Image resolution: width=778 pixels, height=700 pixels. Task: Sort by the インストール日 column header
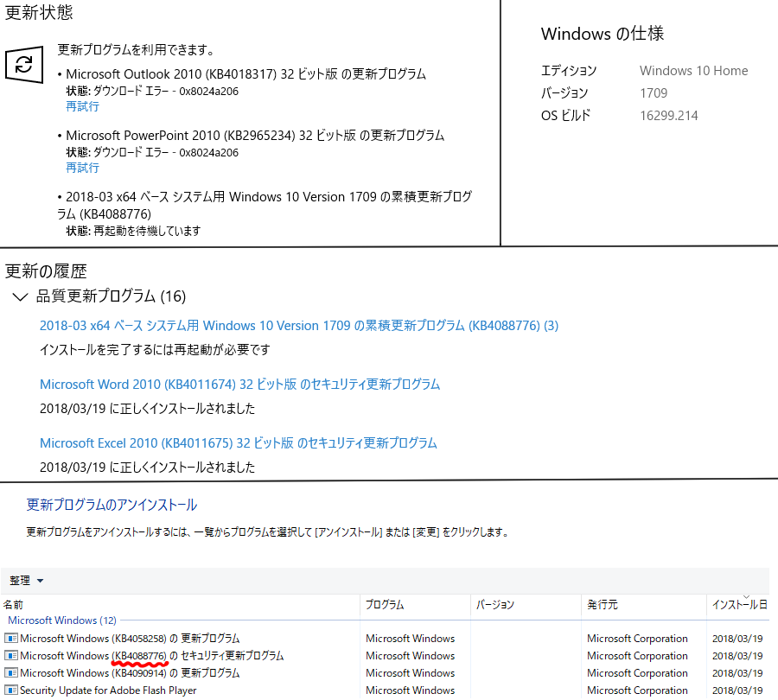coord(740,605)
